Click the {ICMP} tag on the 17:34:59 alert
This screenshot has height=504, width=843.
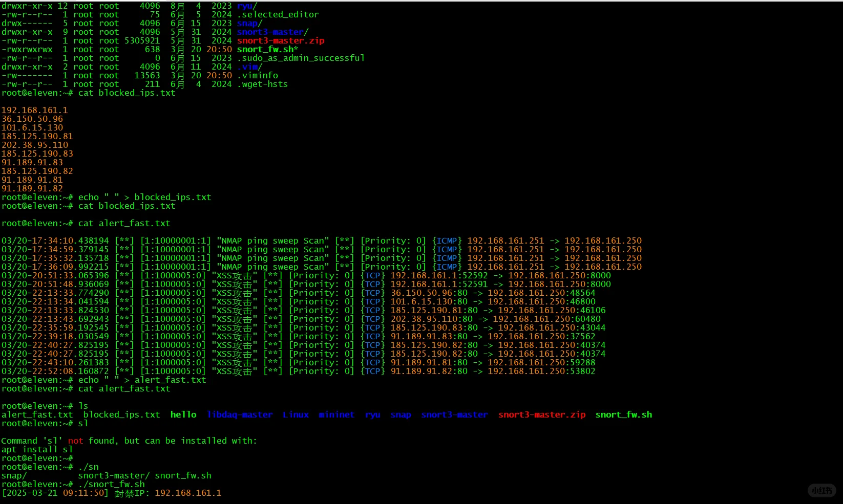point(447,249)
